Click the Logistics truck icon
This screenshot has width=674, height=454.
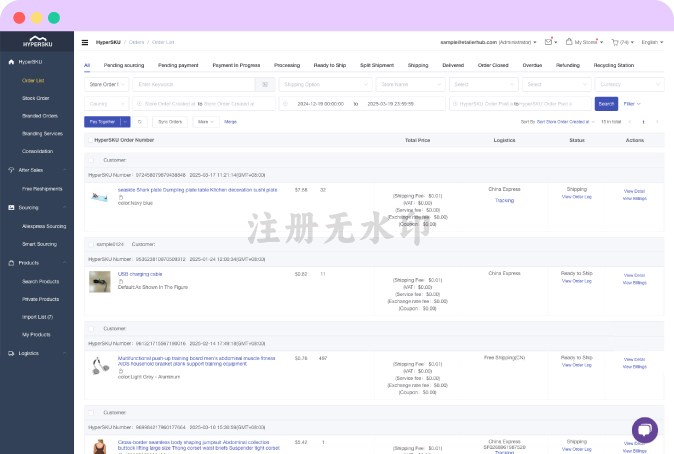[x=11, y=353]
